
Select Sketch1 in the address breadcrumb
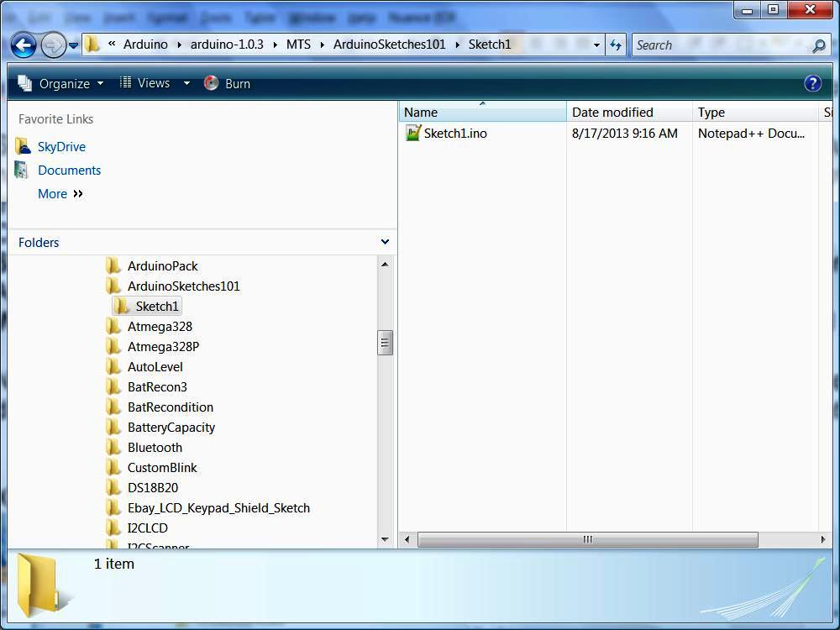[490, 45]
